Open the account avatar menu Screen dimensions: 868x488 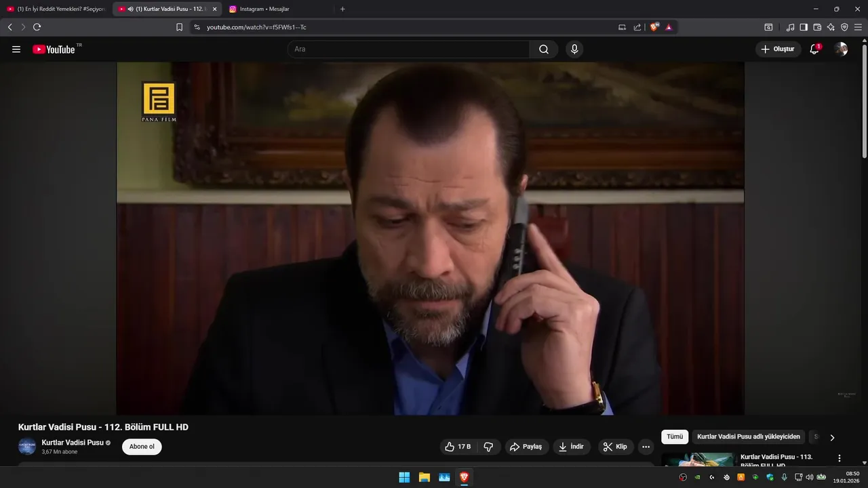[x=841, y=49]
